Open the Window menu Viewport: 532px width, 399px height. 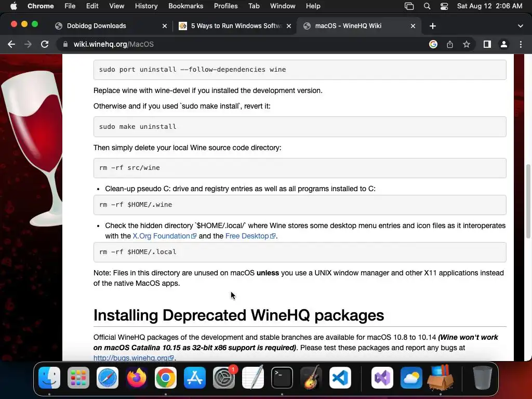point(283,6)
